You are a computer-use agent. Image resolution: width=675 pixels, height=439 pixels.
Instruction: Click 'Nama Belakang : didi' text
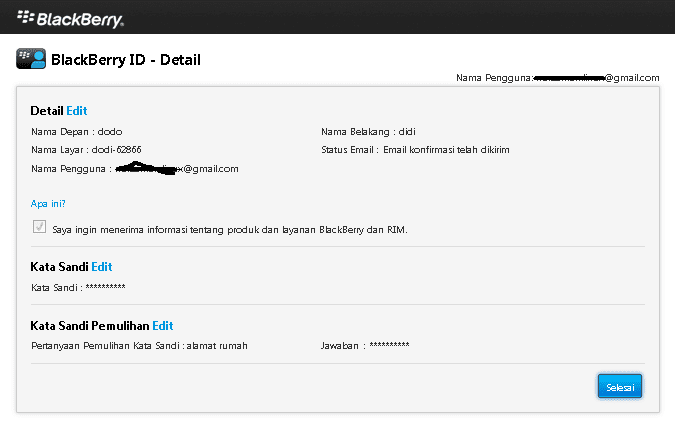coord(368,132)
